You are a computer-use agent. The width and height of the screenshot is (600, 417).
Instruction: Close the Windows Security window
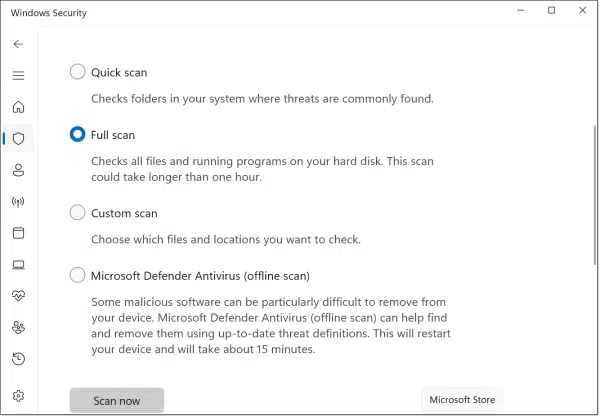pyautogui.click(x=582, y=10)
